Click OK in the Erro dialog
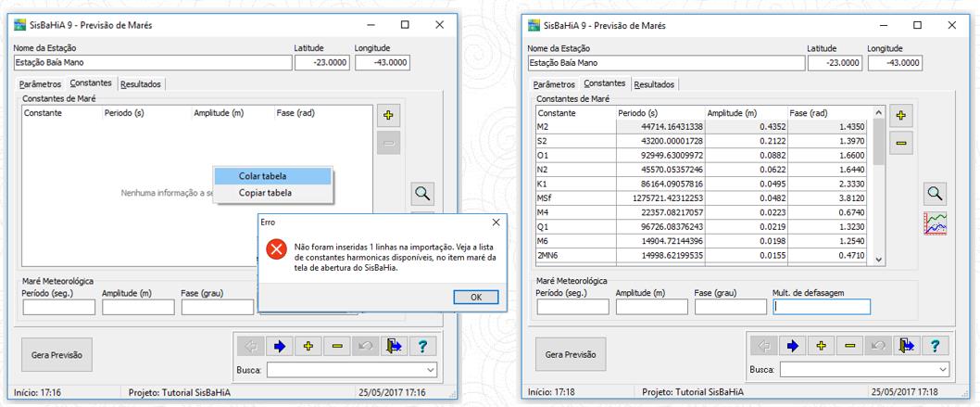The height and width of the screenshot is (407, 980). point(476,297)
